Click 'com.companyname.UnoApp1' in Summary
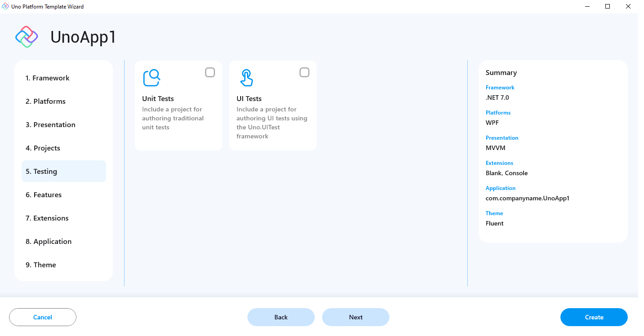Viewport: 644px width, 336px height. tap(528, 198)
